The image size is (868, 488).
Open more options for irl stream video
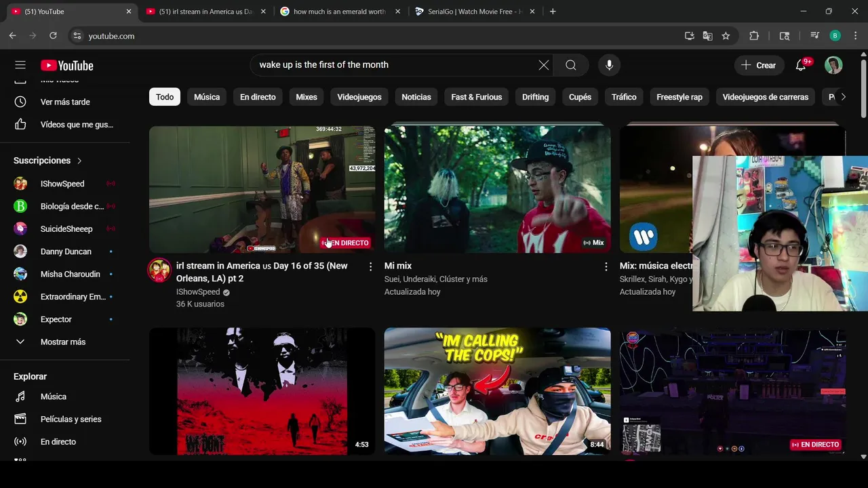[x=370, y=267]
